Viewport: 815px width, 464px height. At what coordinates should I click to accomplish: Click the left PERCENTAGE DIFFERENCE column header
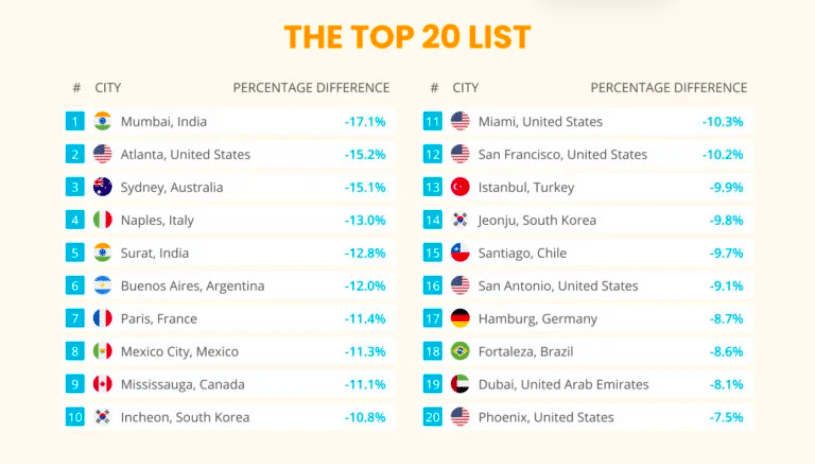pyautogui.click(x=311, y=88)
